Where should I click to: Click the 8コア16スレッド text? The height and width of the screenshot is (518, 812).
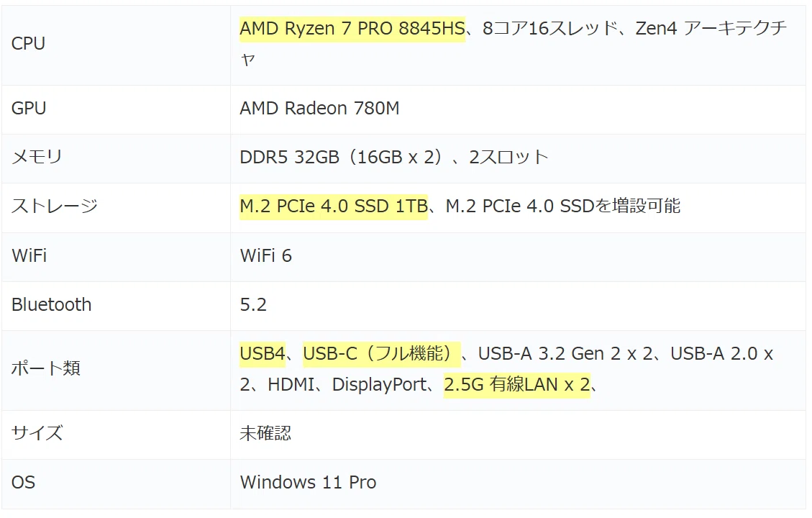[550, 28]
